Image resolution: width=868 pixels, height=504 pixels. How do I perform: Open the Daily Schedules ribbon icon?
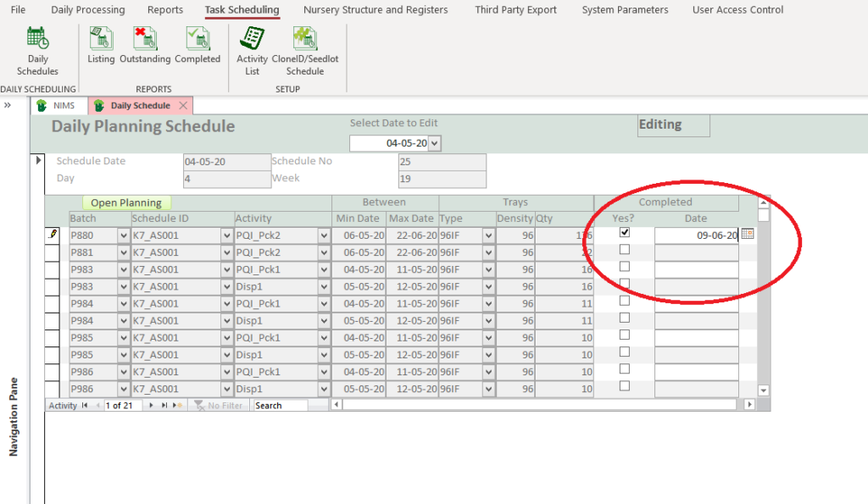click(37, 50)
